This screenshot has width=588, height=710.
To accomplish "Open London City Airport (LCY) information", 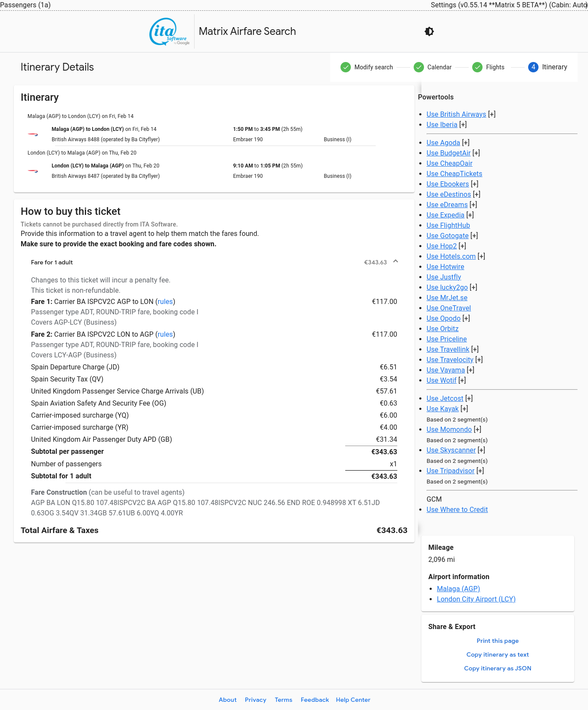I will coord(476,599).
